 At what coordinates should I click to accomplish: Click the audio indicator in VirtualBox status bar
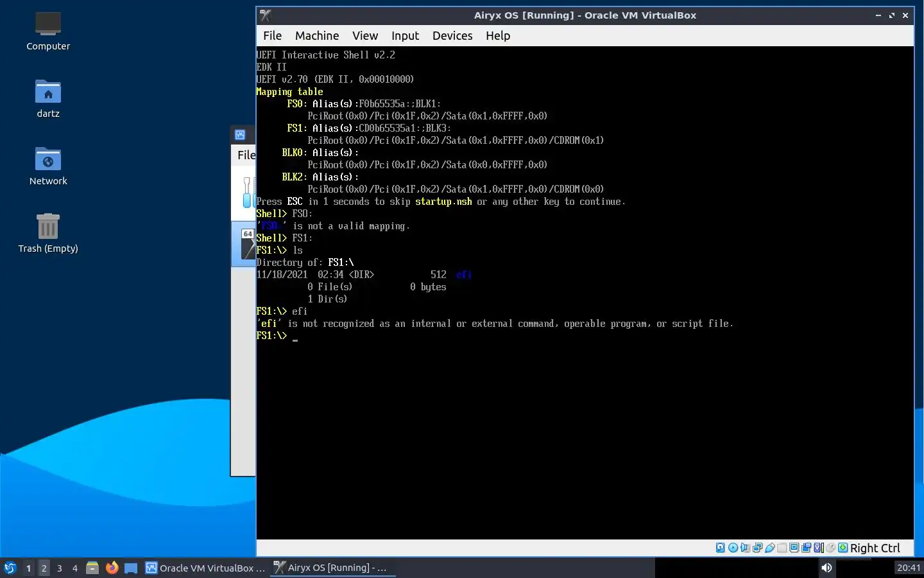745,548
